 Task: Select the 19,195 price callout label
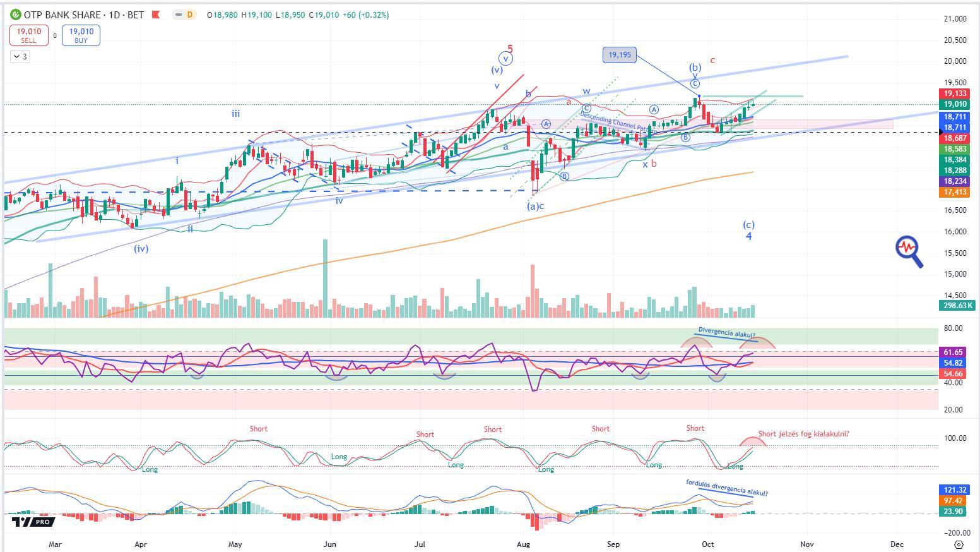619,55
